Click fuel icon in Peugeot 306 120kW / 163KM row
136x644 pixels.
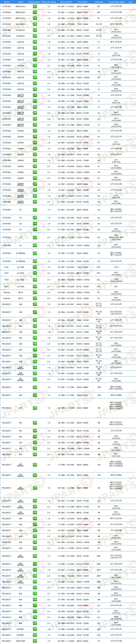(35, 344)
